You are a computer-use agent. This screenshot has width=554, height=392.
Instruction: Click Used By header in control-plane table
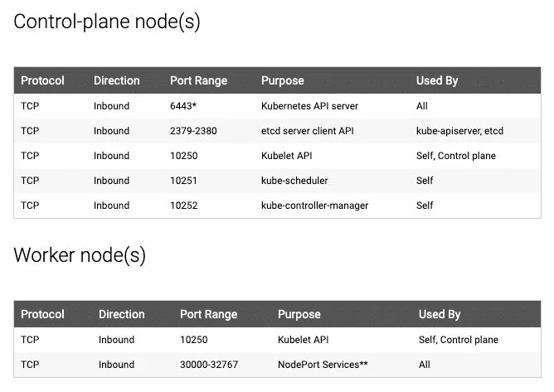click(437, 80)
